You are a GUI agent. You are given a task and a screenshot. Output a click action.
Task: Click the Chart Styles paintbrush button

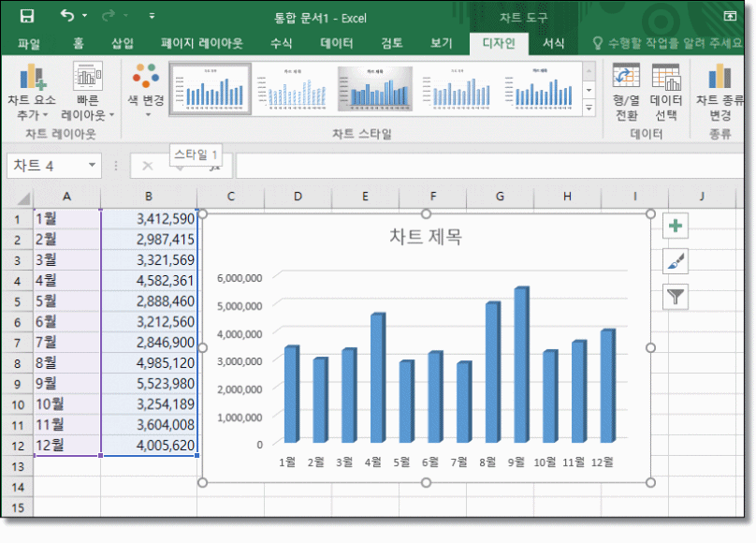pos(675,261)
